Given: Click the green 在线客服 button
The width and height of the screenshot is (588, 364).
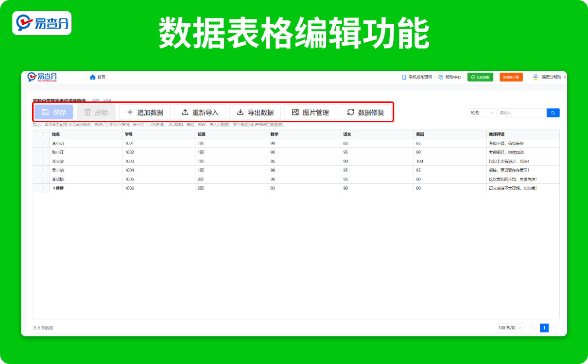Looking at the screenshot, I should click(x=480, y=77).
